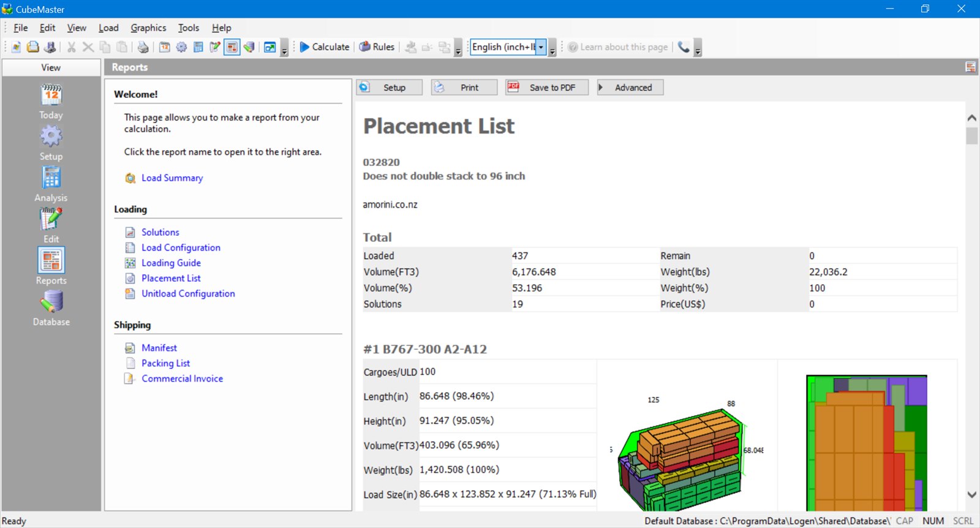The image size is (980, 528).
Task: Run Calculate from the toolbar
Action: coord(325,47)
